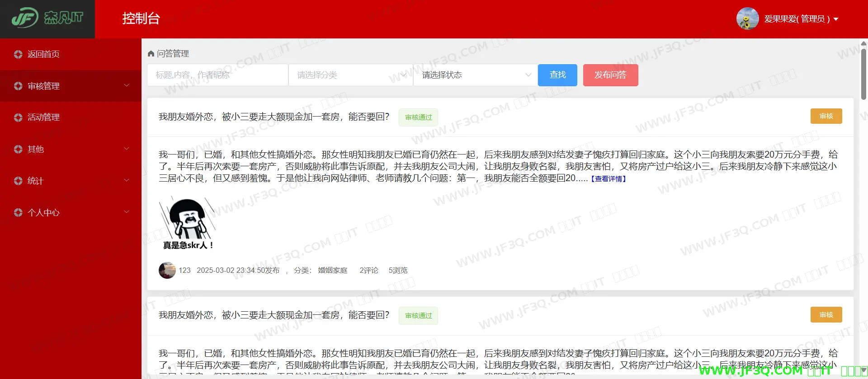Open the 请选择分类 category dropdown
868x379 pixels.
pyautogui.click(x=350, y=75)
